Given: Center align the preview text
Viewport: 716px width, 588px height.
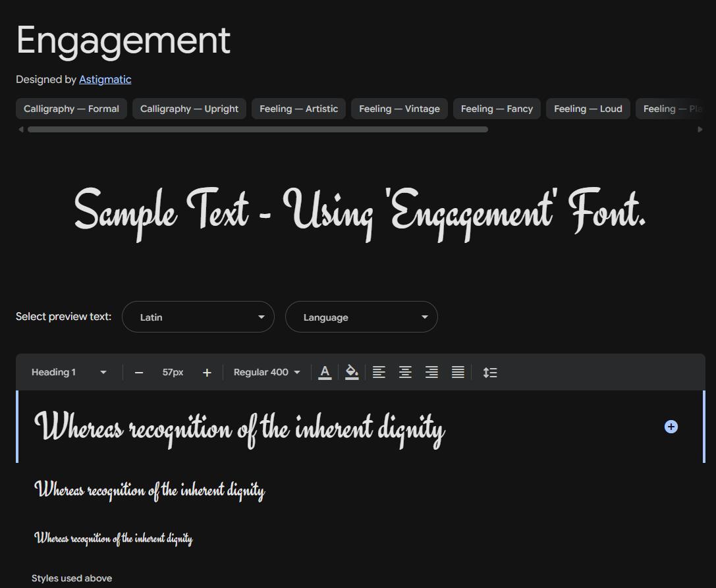Looking at the screenshot, I should point(405,373).
